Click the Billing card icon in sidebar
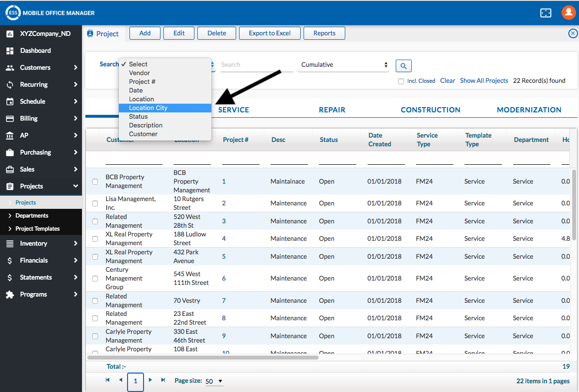Viewport: 579px width, 392px height. point(10,119)
